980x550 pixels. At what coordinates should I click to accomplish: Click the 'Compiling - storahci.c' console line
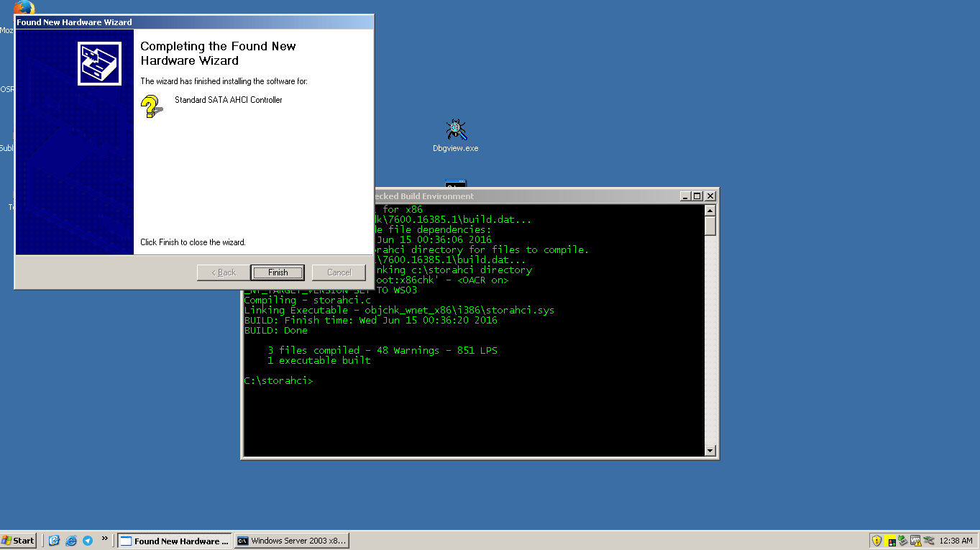308,301
